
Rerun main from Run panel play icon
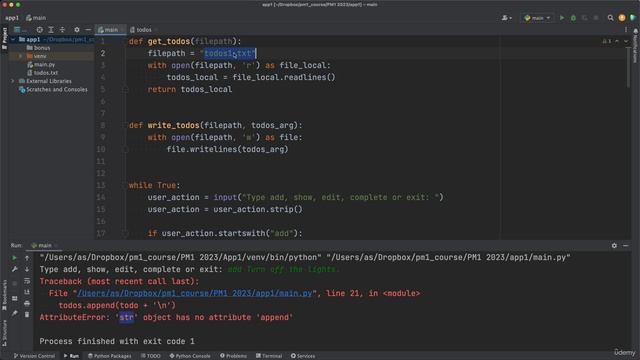click(15, 258)
